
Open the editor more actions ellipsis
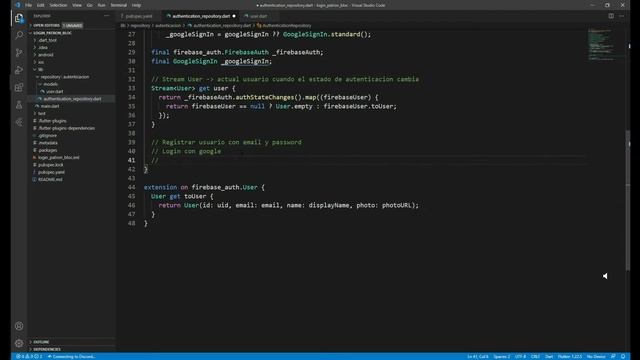coord(622,16)
